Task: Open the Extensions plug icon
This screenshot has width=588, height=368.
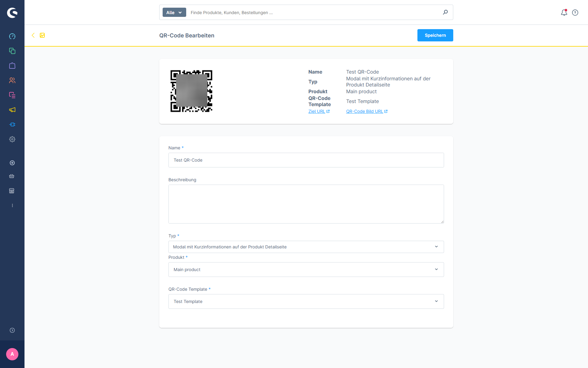Action: 12,125
